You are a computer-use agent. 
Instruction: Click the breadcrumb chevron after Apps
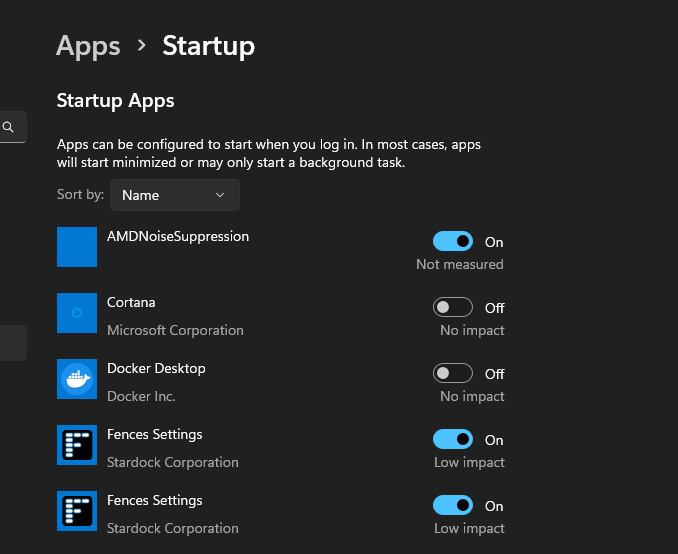click(x=141, y=45)
